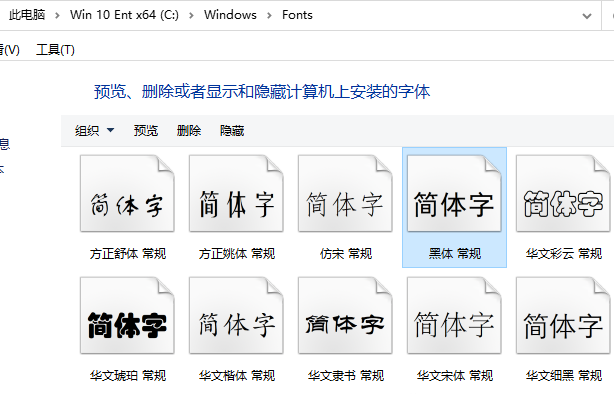Screen dimensions: 614x394
Task: Open the partially visible 查看(V) menu
Action: pos(9,50)
